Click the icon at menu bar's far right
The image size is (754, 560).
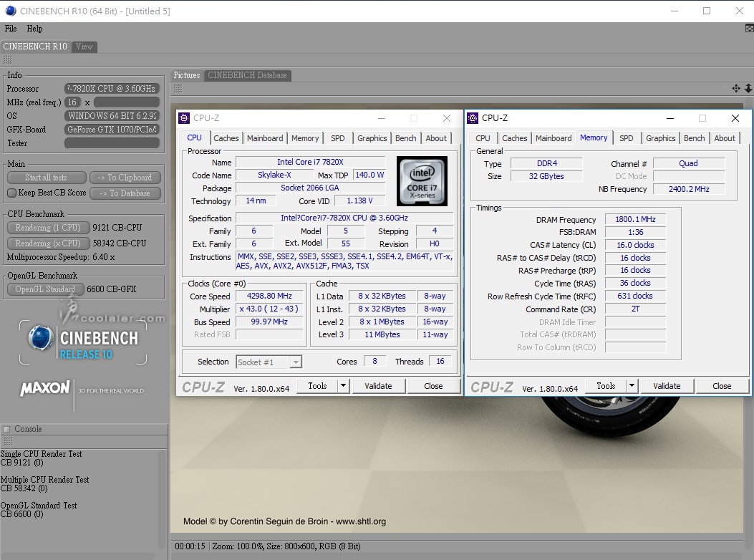(x=749, y=29)
